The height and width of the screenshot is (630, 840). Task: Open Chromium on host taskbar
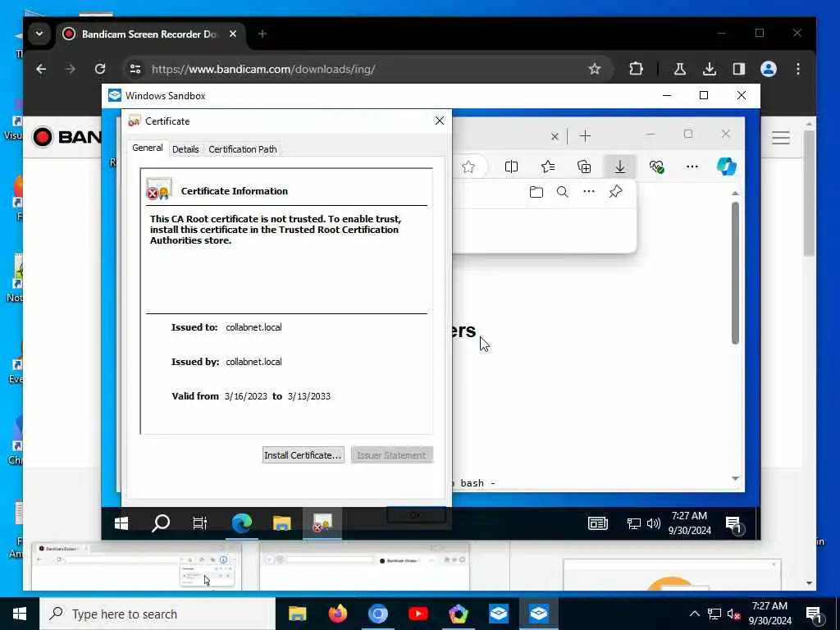pyautogui.click(x=377, y=614)
